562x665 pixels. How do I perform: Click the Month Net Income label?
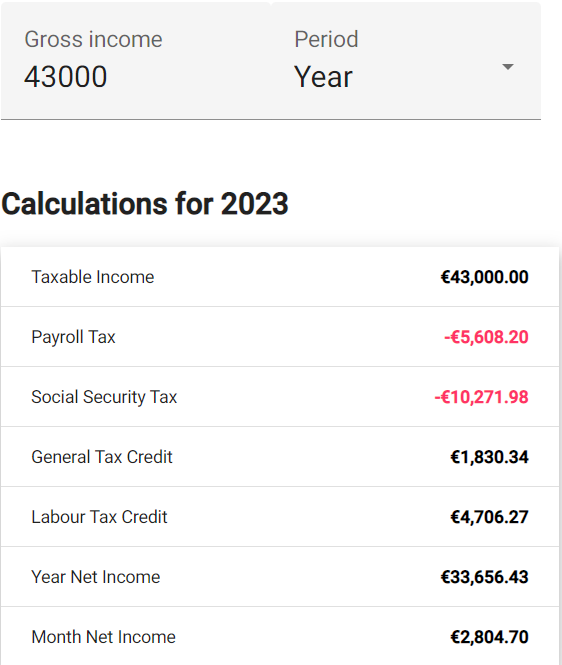tap(103, 637)
